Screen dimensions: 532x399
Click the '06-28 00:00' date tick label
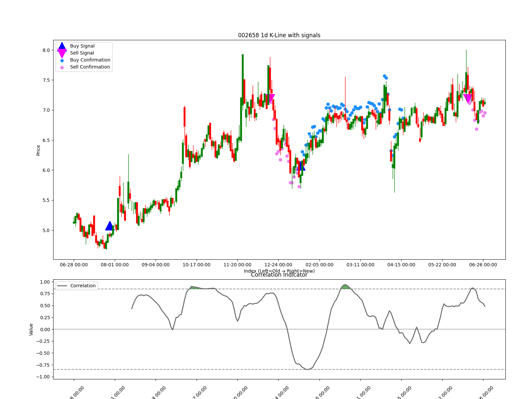(74, 265)
